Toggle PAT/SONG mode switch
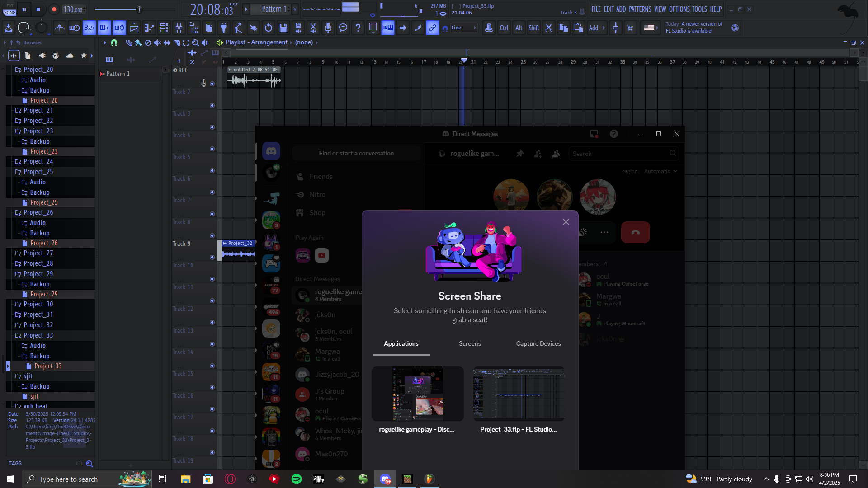The width and height of the screenshot is (868, 488). [9, 9]
